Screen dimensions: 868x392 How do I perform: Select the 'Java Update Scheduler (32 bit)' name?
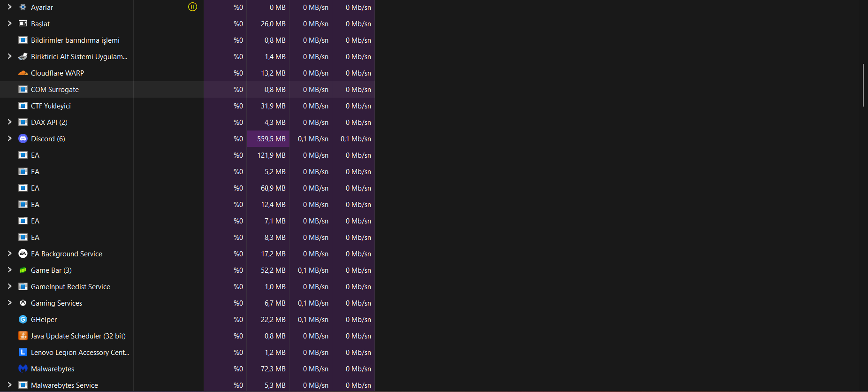pos(78,336)
